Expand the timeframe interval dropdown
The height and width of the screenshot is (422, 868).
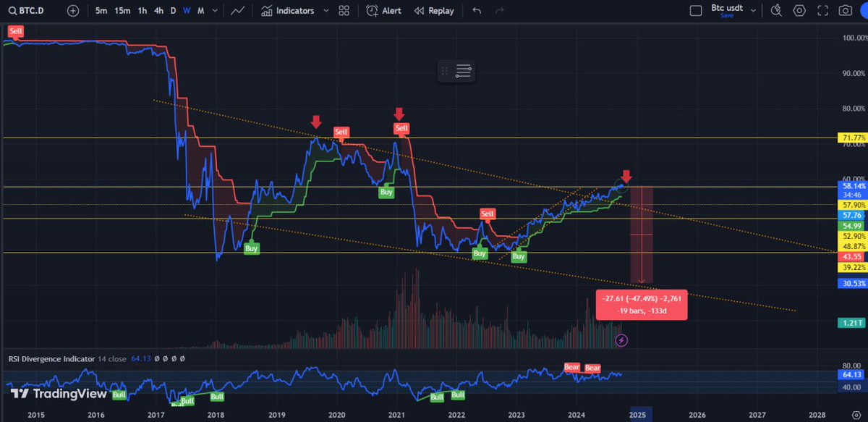(x=215, y=11)
